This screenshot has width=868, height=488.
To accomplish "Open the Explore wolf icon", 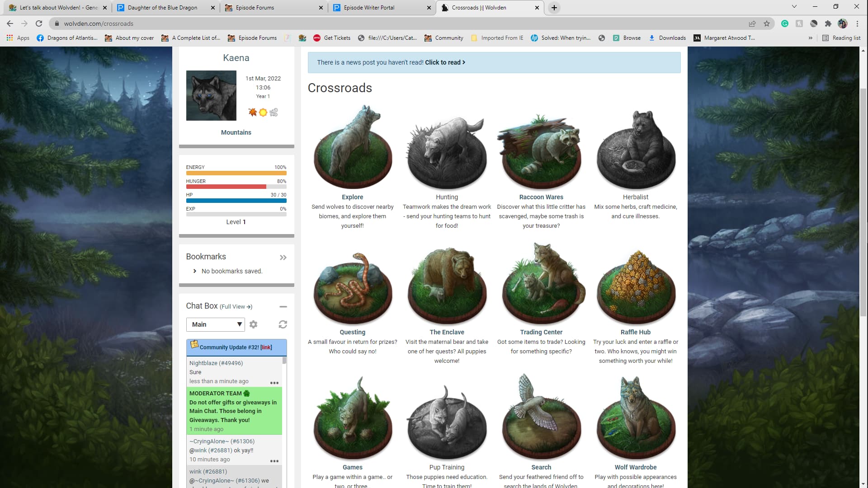I will (x=353, y=147).
